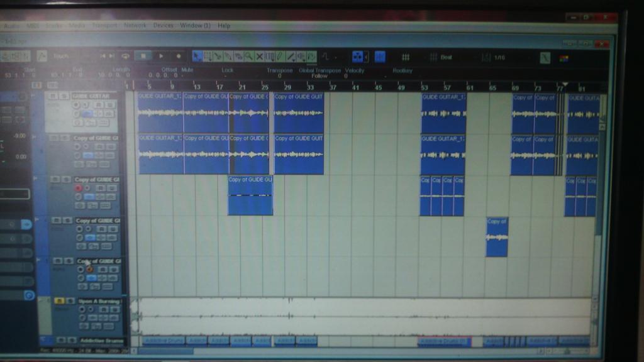Click bar 41 on the ruler

355,87
